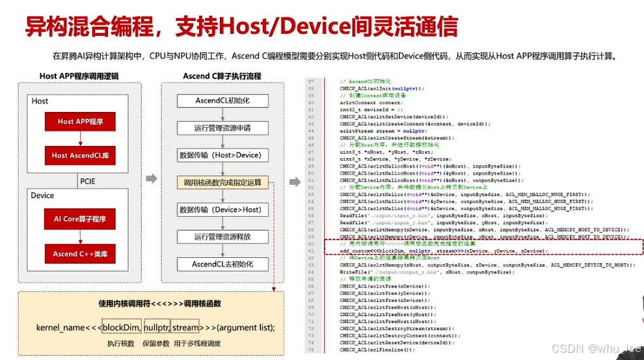Click the comment '// AscendCL初始化' on line 37
The image size is (644, 360).
tap(365, 81)
